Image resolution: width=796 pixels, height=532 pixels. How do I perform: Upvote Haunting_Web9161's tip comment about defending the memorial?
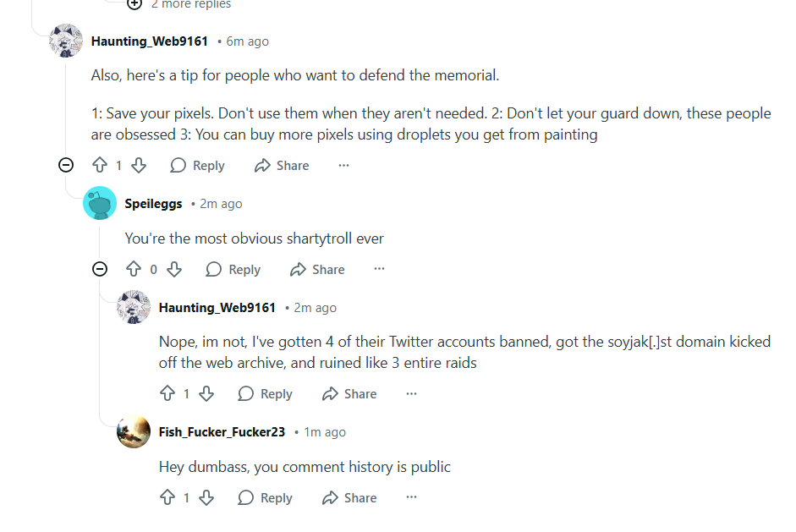click(99, 166)
